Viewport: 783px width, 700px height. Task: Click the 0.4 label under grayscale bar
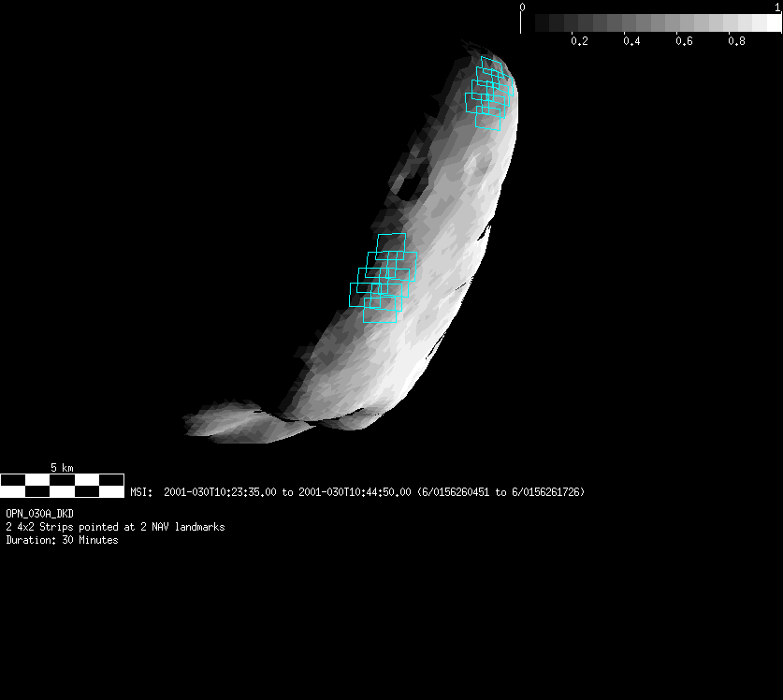click(x=631, y=41)
